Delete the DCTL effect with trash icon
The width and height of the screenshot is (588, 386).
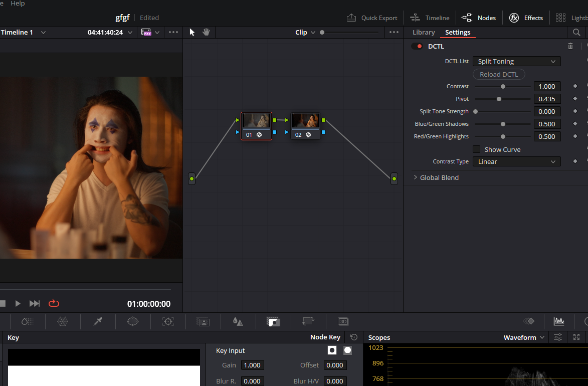tap(570, 46)
